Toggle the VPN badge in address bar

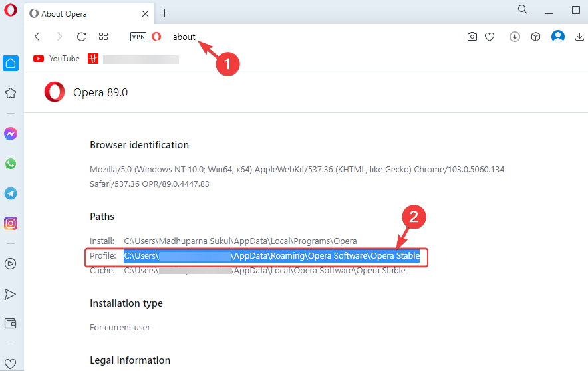point(138,37)
